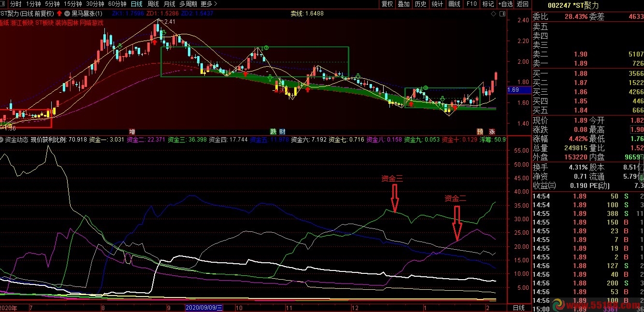Click the 卖二 price 1.90
The width and height of the screenshot is (644, 312).
coord(581,55)
